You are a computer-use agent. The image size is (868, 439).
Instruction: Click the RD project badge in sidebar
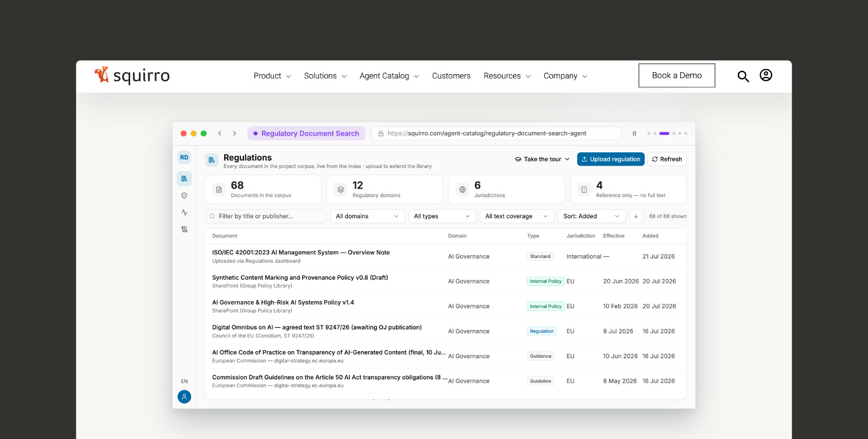tap(184, 158)
